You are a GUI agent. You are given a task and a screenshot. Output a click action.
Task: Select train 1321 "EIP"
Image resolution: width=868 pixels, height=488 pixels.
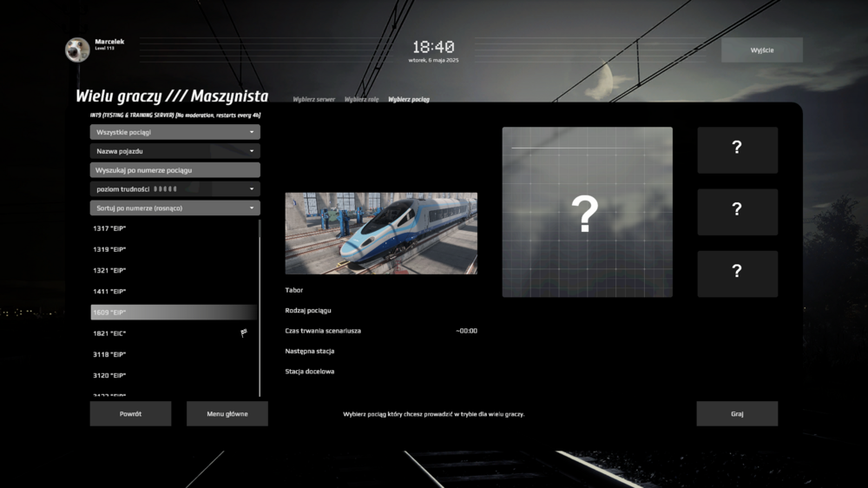(x=174, y=270)
